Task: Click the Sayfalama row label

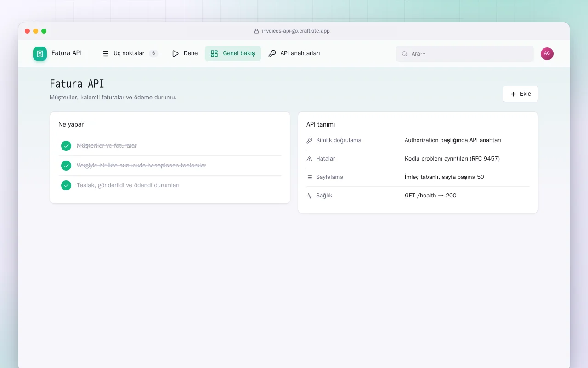Action: point(329,177)
